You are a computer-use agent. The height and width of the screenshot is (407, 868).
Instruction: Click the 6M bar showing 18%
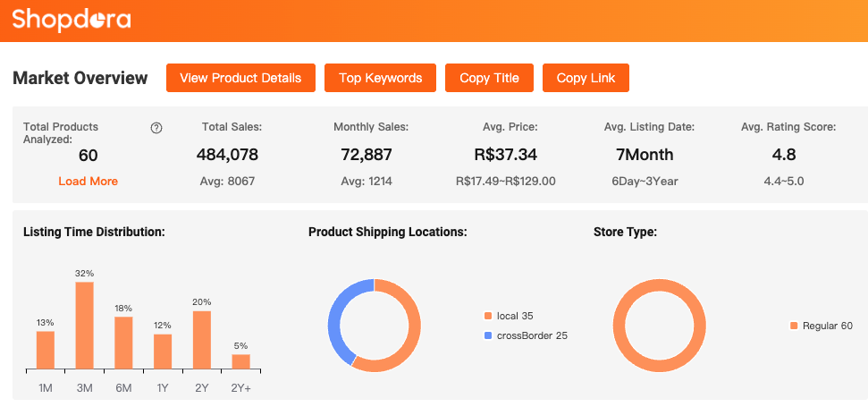point(123,342)
